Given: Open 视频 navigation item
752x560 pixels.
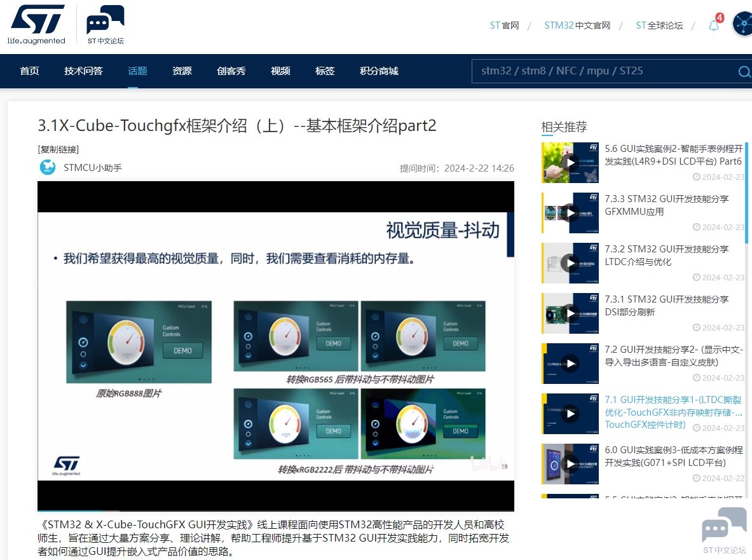Looking at the screenshot, I should [280, 71].
